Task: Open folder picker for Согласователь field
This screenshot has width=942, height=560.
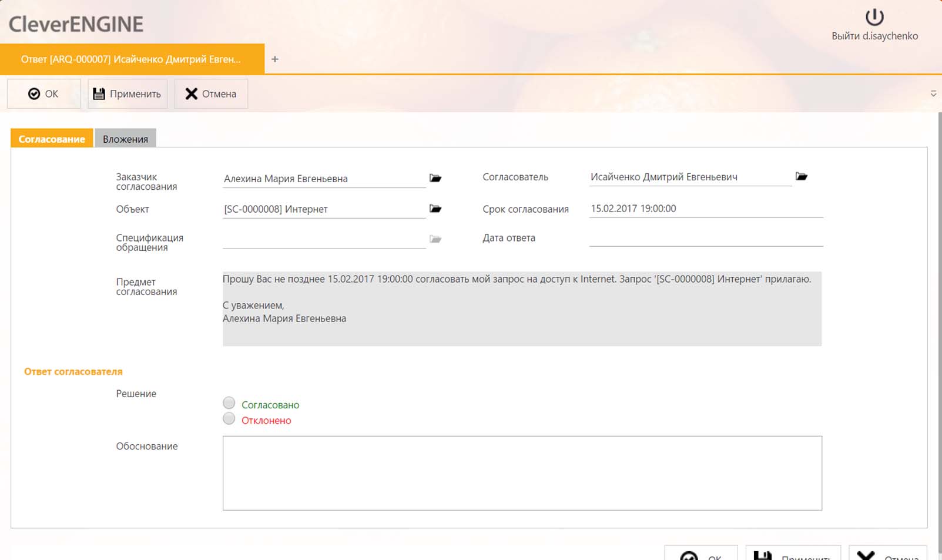Action: [x=802, y=176]
